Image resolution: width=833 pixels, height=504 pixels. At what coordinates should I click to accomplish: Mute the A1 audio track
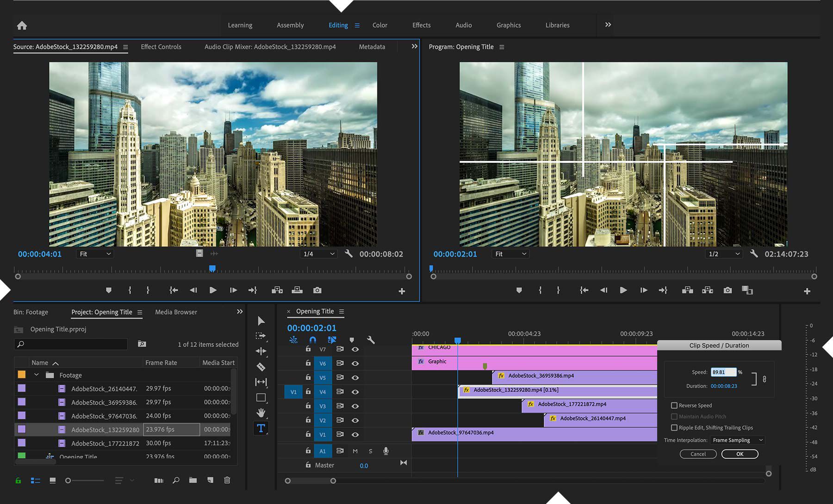(x=355, y=450)
